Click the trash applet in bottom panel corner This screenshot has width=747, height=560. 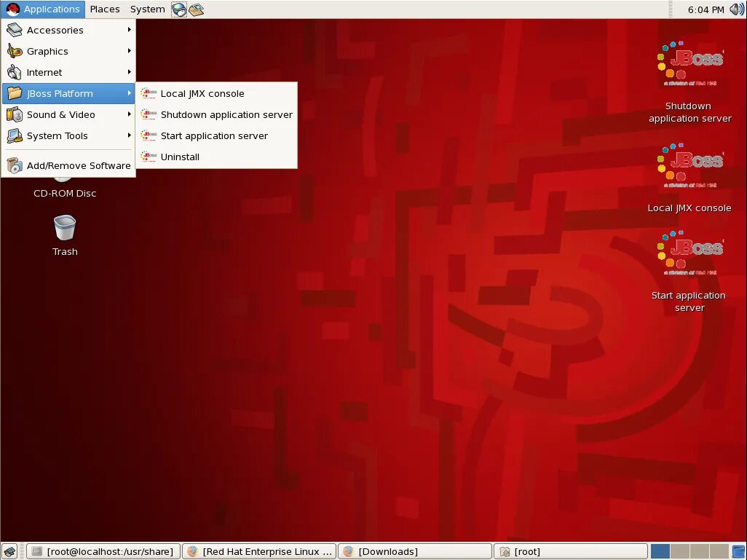[738, 551]
